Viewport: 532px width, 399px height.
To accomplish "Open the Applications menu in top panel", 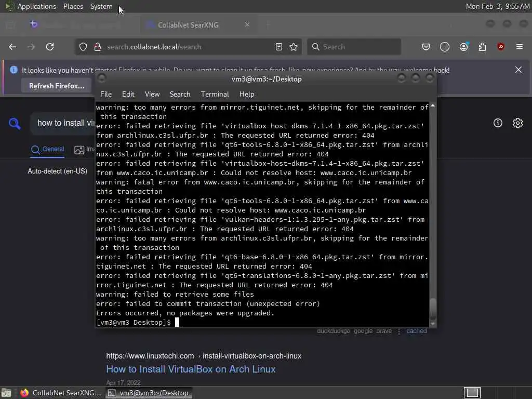I will pos(37,6).
